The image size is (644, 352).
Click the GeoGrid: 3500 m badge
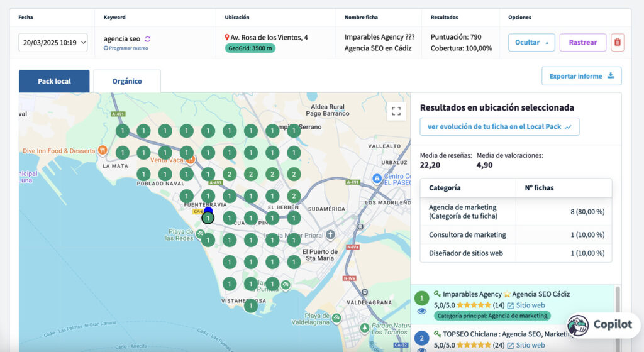[x=250, y=48]
